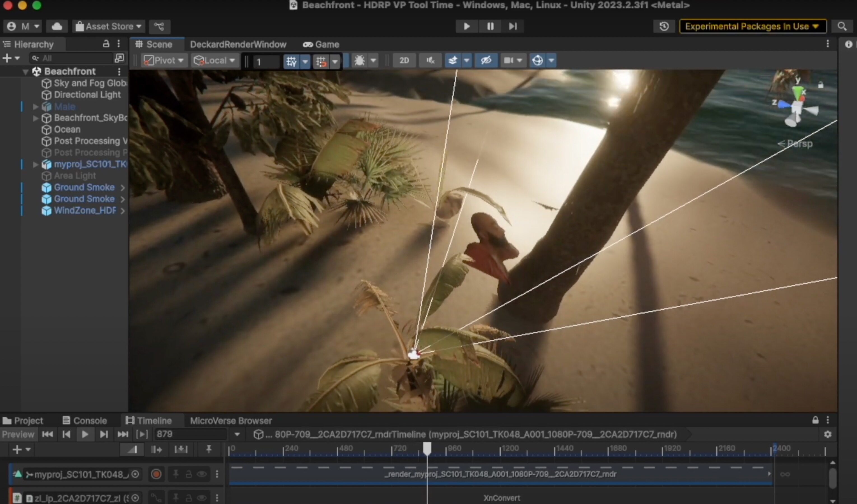
Task: Open the Console tab
Action: [85, 421]
